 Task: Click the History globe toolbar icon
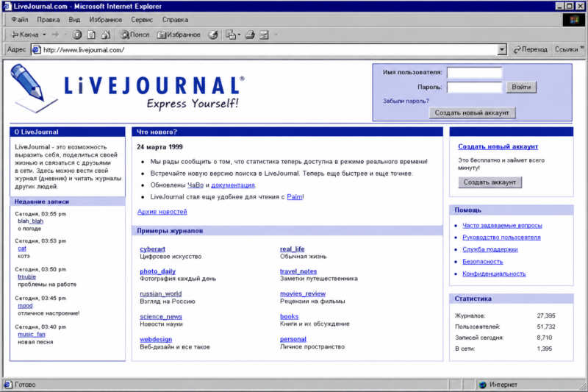(x=213, y=35)
